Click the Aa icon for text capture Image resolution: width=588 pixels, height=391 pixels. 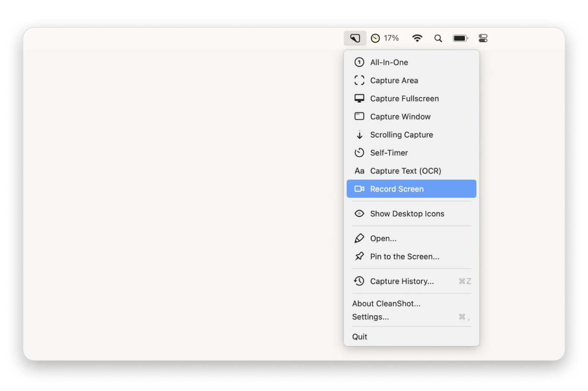pos(359,171)
